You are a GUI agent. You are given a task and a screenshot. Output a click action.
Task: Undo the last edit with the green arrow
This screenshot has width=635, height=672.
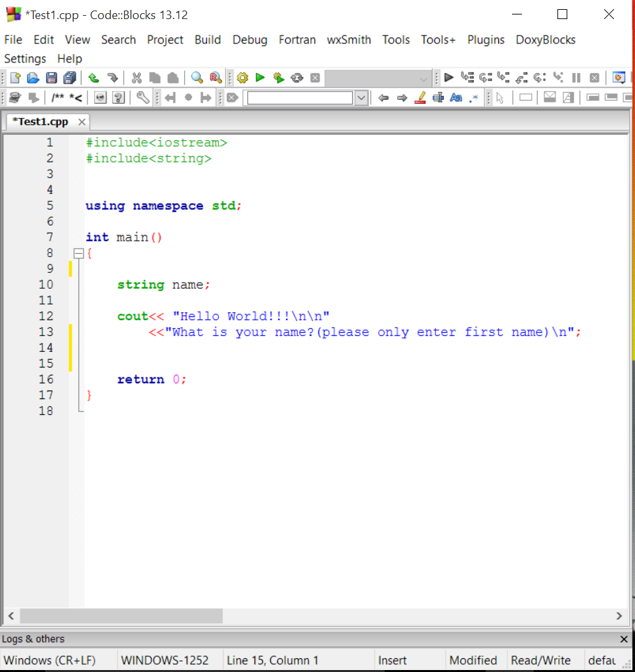(93, 78)
